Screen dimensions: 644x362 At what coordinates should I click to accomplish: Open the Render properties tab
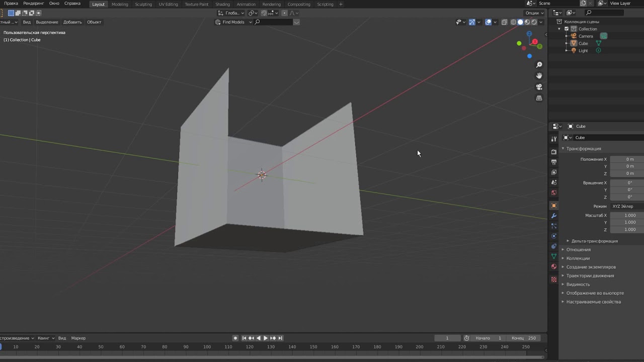pyautogui.click(x=554, y=152)
